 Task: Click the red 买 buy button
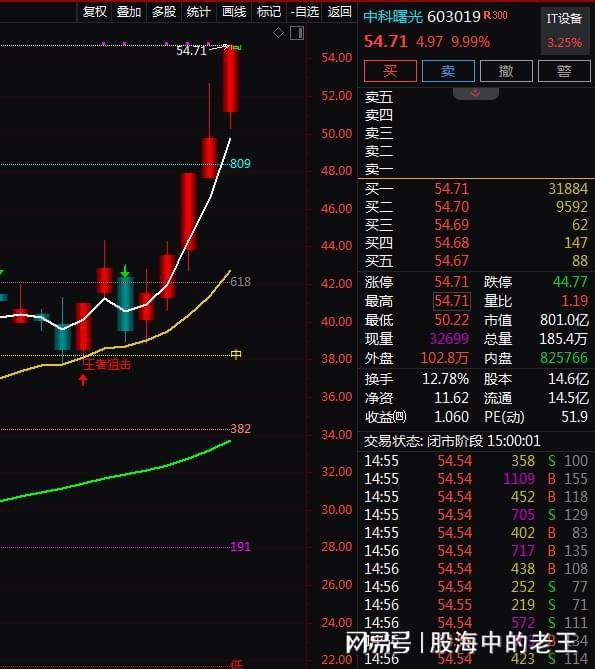click(390, 70)
